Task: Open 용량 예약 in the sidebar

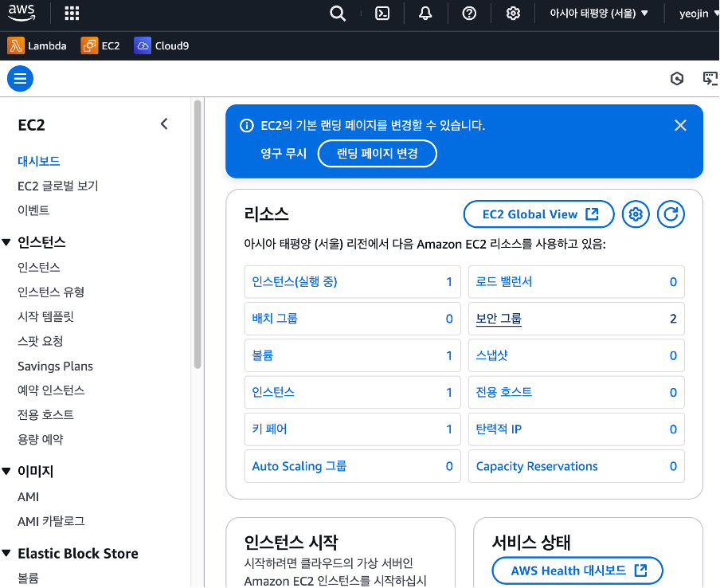Action: pos(40,440)
